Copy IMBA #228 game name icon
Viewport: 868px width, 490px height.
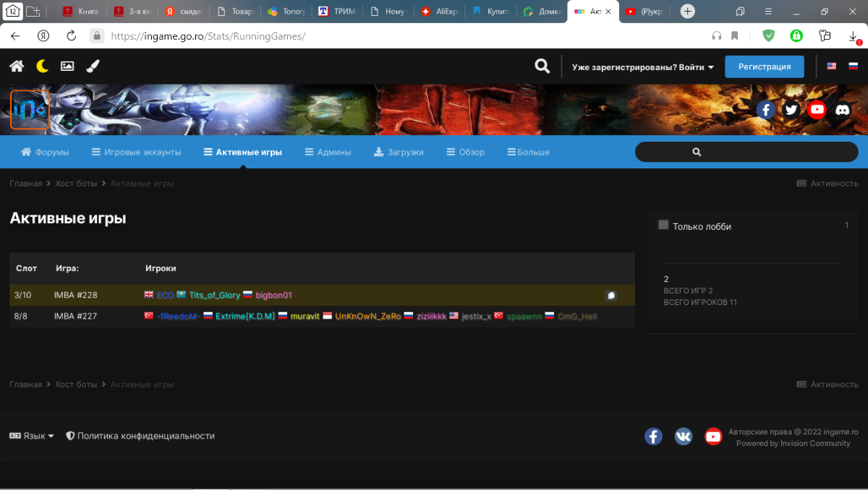coord(611,296)
